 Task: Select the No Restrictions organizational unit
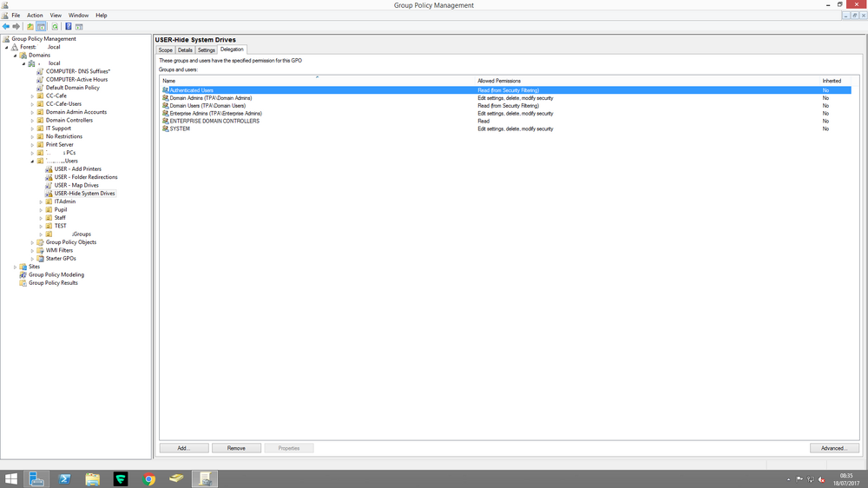(x=63, y=136)
